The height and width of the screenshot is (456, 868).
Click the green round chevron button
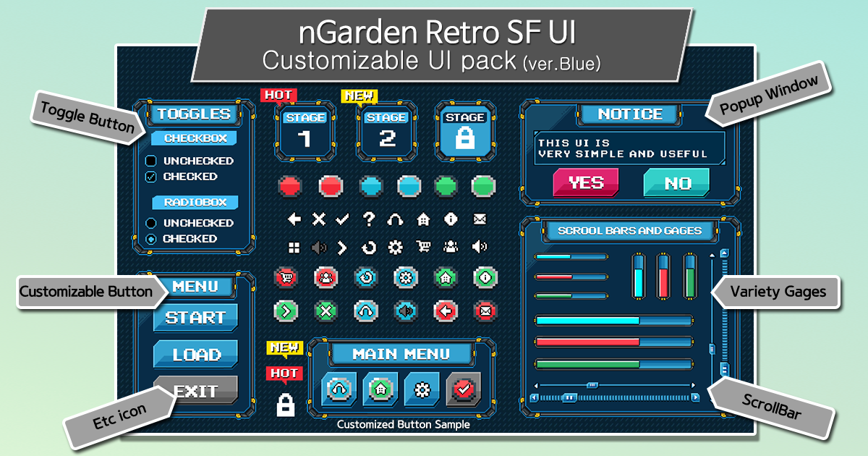(x=286, y=311)
